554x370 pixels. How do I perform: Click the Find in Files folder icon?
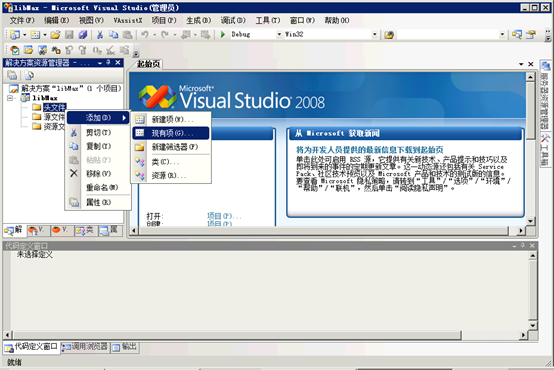389,35
